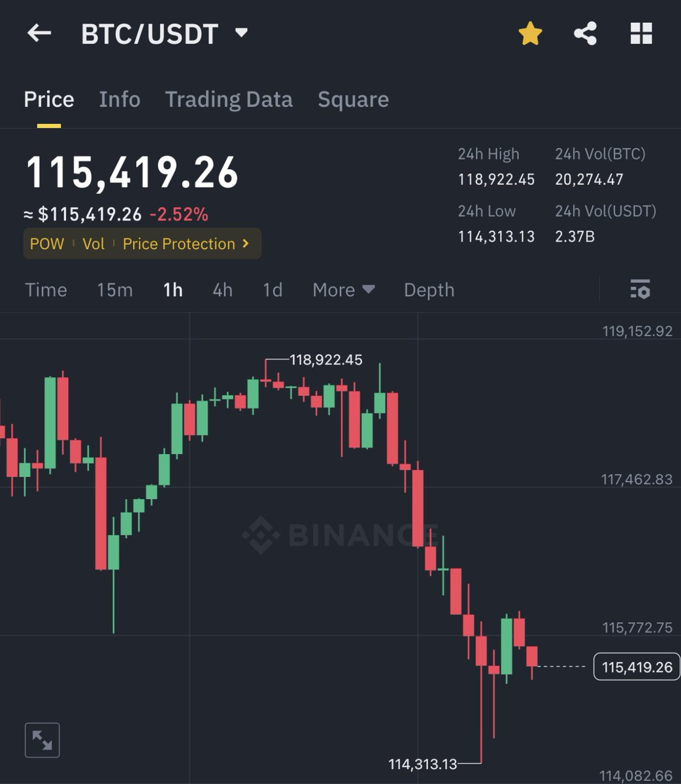Tap the POW tag label
Viewport: 681px width, 784px height.
47,244
